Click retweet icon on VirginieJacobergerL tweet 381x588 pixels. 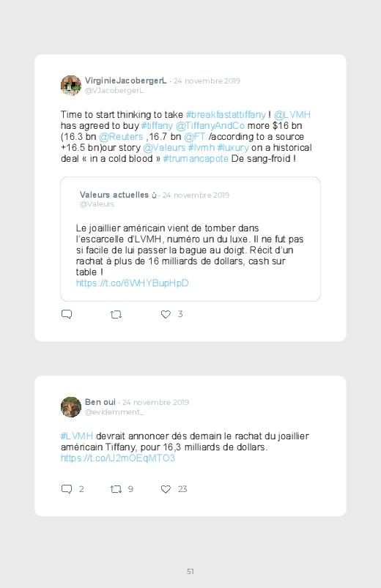click(116, 314)
